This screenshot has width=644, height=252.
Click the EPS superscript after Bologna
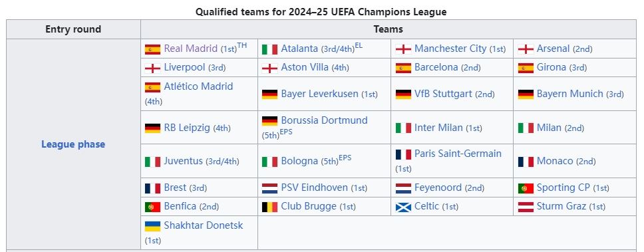click(345, 158)
